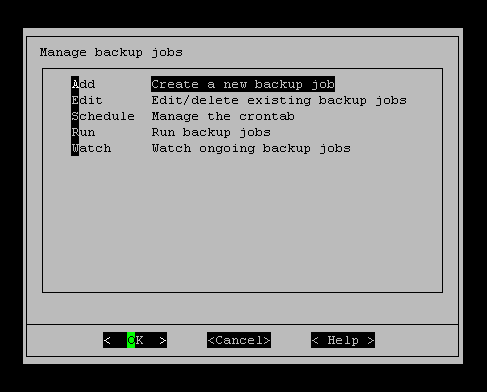Click 'Run backup jobs' description
Viewport: 487px width, 392px height.
(211, 132)
